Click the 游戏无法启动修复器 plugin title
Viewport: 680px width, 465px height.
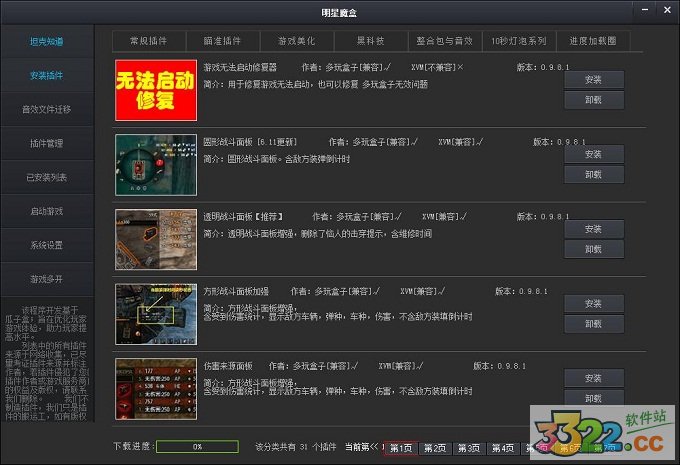[240, 68]
